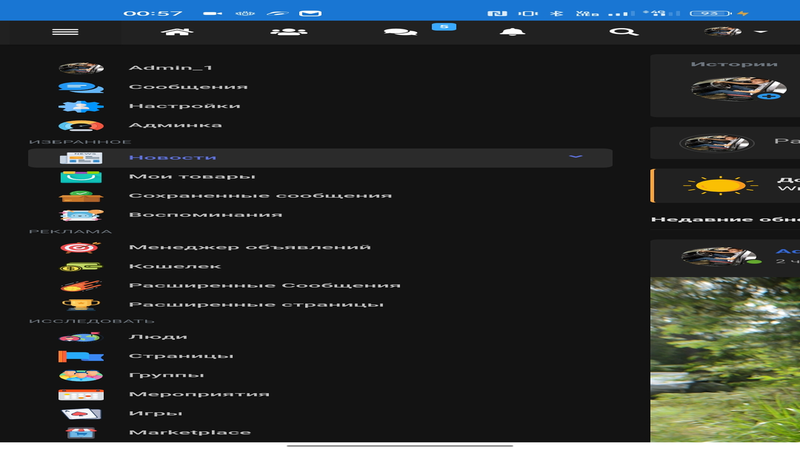The image size is (800, 450).
Task: Open the Marketplace sidebar entry
Action: click(189, 432)
